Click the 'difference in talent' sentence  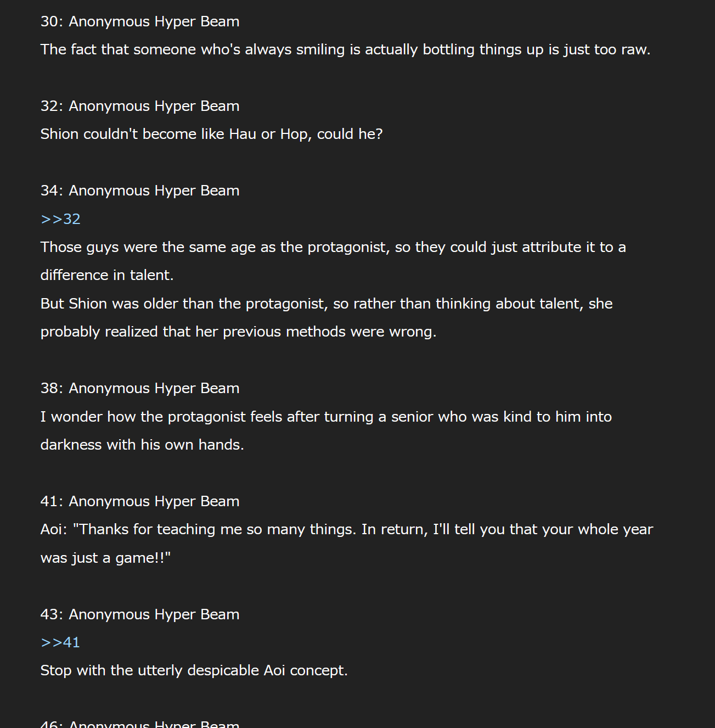pyautogui.click(x=107, y=275)
